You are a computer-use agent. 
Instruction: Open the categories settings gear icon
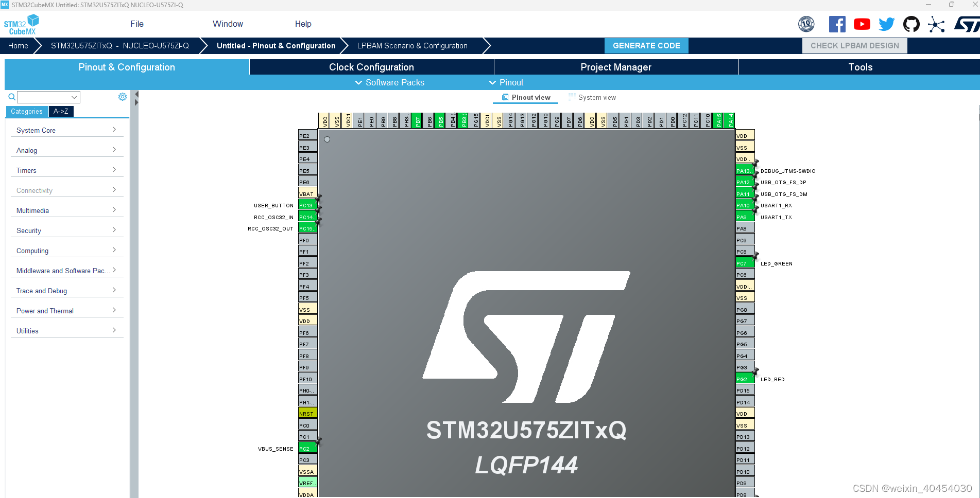(x=123, y=97)
